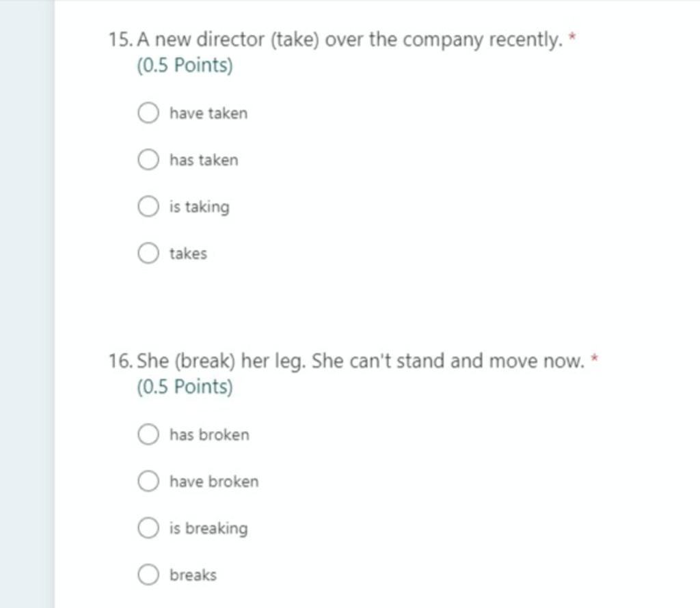Viewport: 700px width, 608px height.
Task: Select the 'has broken' radio circle
Action: [x=148, y=434]
